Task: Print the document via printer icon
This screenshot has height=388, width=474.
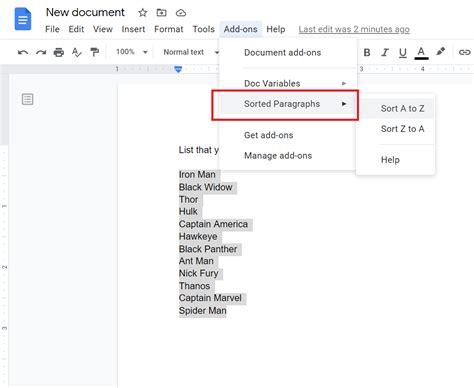Action: click(59, 52)
